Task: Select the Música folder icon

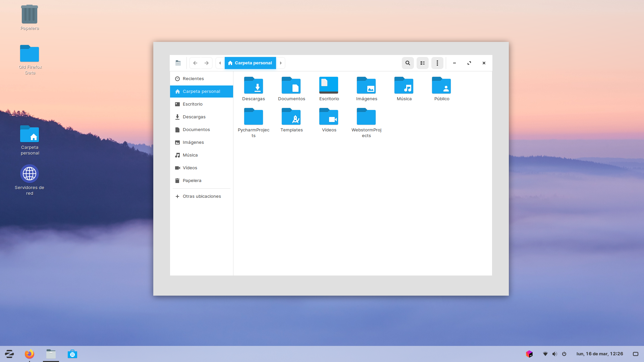Action: 404,86
